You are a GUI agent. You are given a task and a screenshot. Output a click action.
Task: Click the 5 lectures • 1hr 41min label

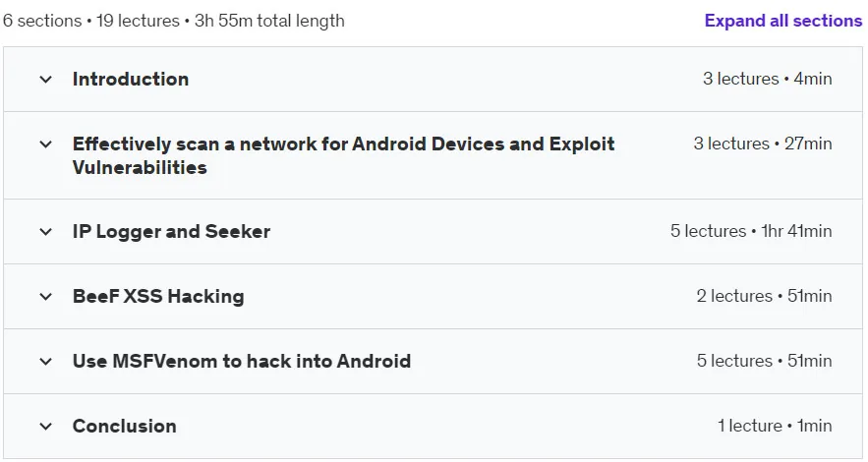pyautogui.click(x=751, y=231)
